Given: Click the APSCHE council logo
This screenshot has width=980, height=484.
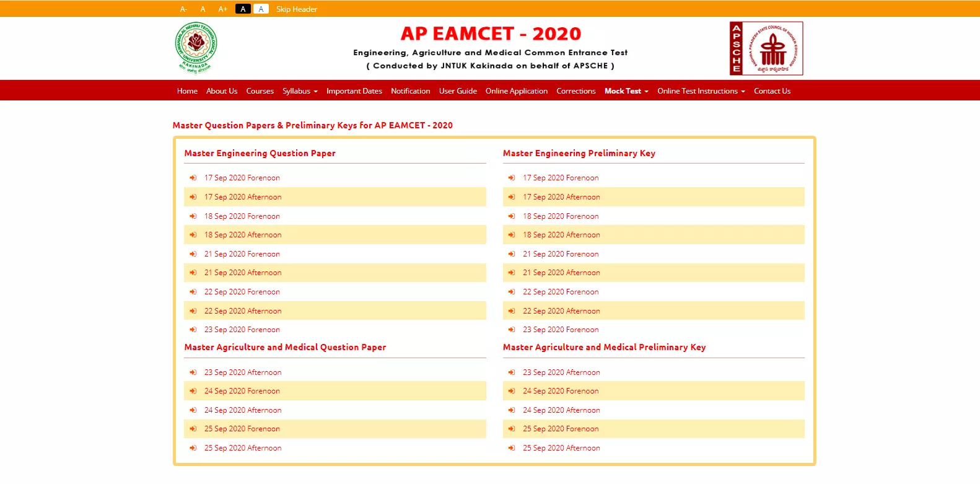Looking at the screenshot, I should click(x=766, y=48).
